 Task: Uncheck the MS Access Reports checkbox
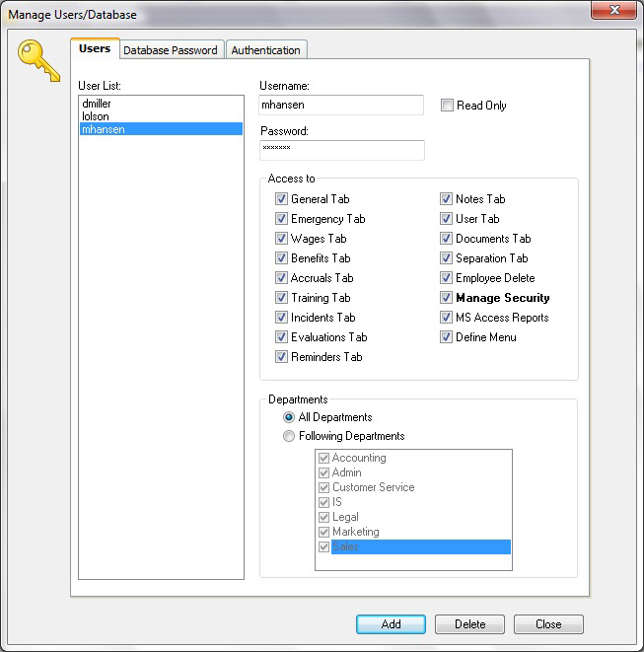(x=447, y=318)
